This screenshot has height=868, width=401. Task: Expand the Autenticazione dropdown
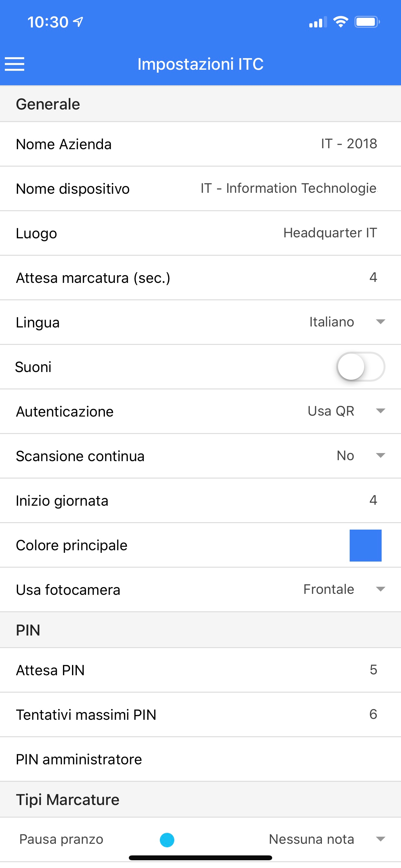tap(346, 411)
